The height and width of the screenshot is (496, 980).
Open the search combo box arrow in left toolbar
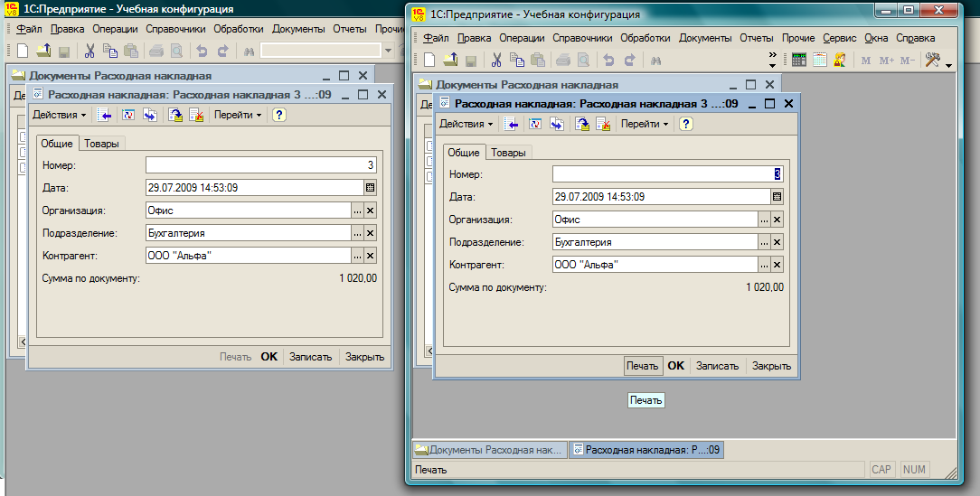(x=388, y=51)
